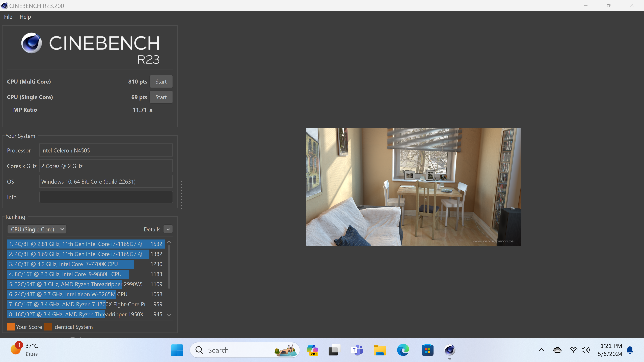The width and height of the screenshot is (644, 362).
Task: Expand the Details dropdown arrow
Action: [168, 229]
